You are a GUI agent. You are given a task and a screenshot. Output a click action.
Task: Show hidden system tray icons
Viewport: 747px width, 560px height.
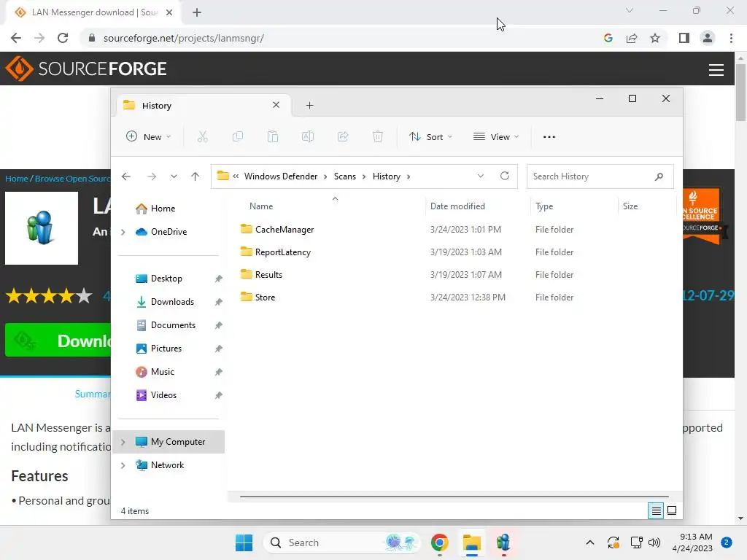pyautogui.click(x=589, y=542)
